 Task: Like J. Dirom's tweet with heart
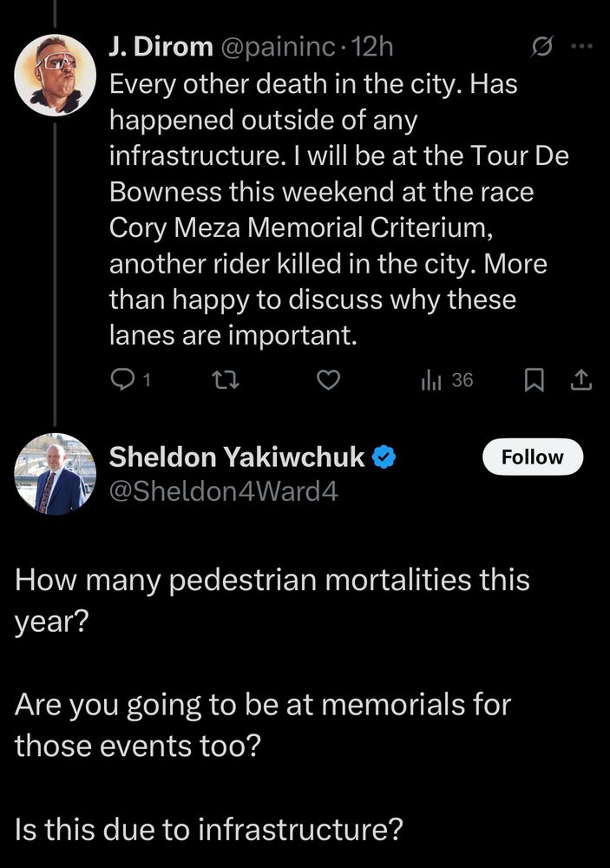327,380
